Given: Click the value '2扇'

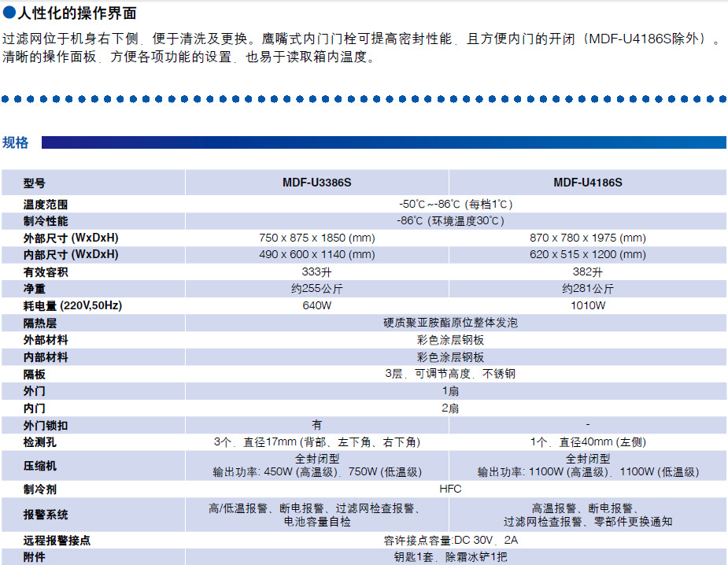Looking at the screenshot, I should (x=450, y=408).
